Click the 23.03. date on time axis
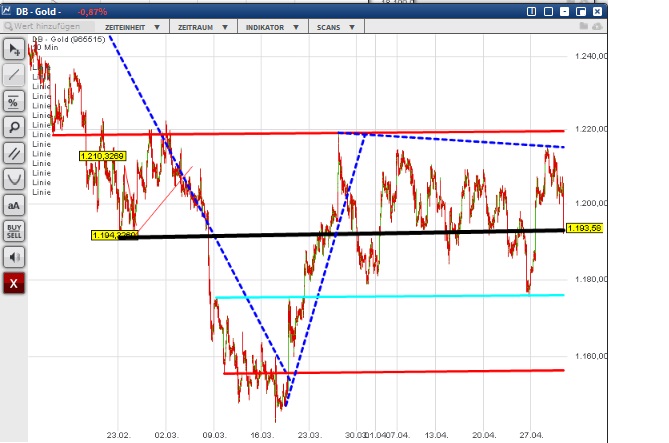The height and width of the screenshot is (443, 669). [310, 435]
